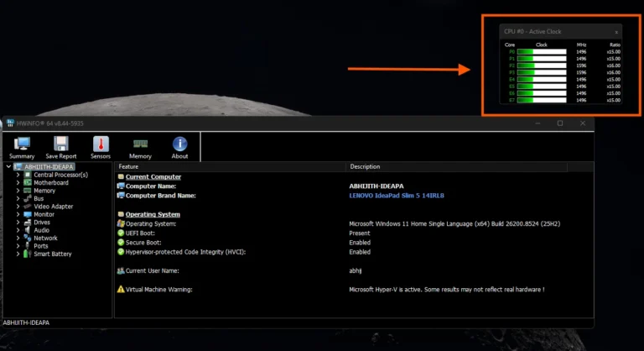Collapse the ABHIJITH-IDEAPA root node

click(8, 166)
